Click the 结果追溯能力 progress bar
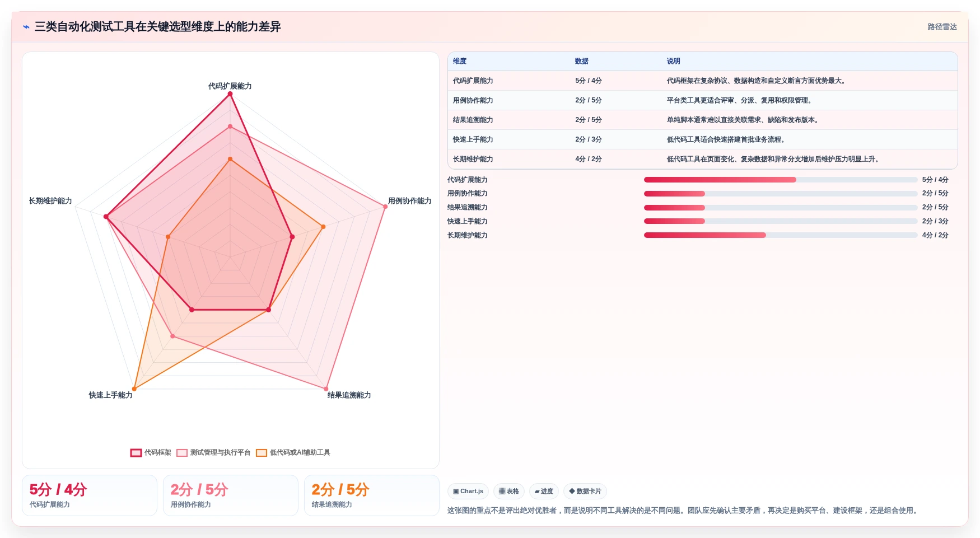Image resolution: width=980 pixels, height=538 pixels. (781, 208)
